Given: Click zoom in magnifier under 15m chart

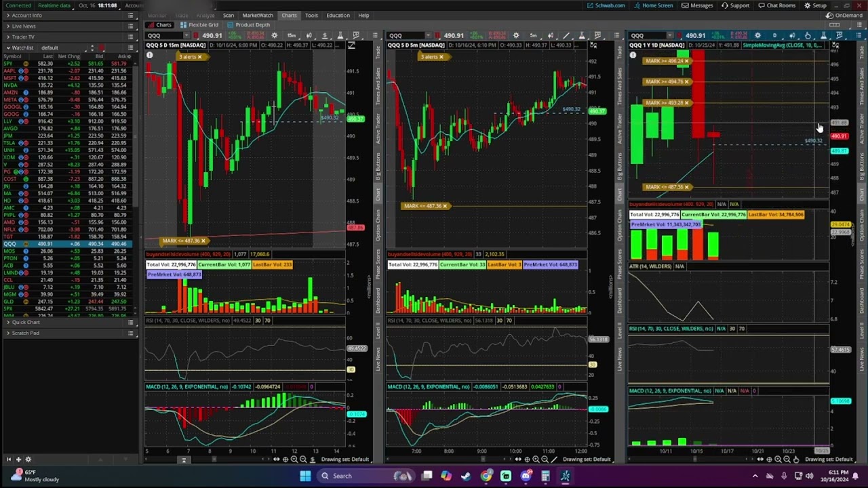Looking at the screenshot, I should click(294, 460).
